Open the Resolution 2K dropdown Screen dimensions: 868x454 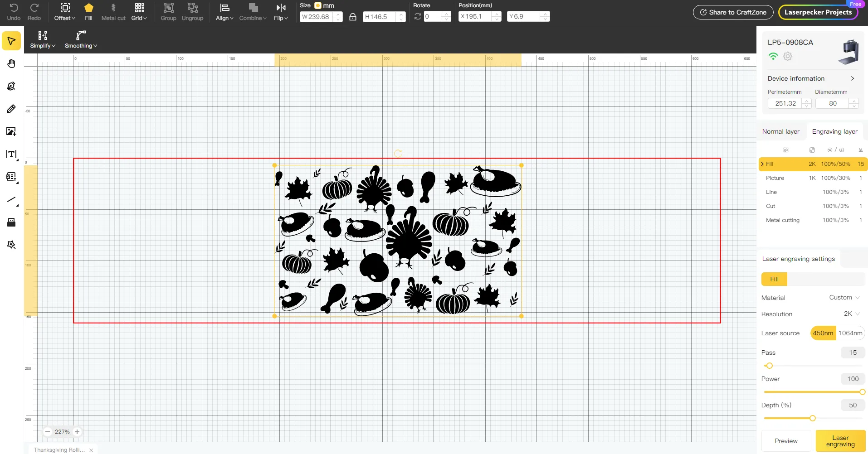tap(851, 314)
